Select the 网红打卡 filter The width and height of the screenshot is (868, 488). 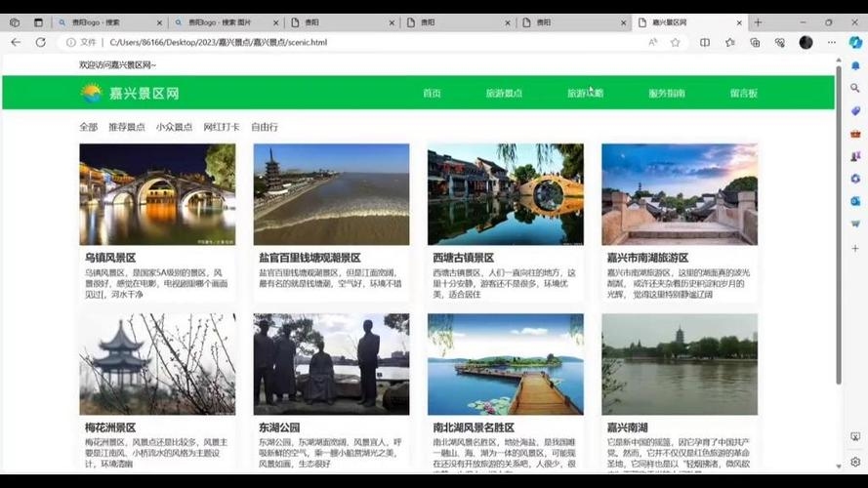222,127
